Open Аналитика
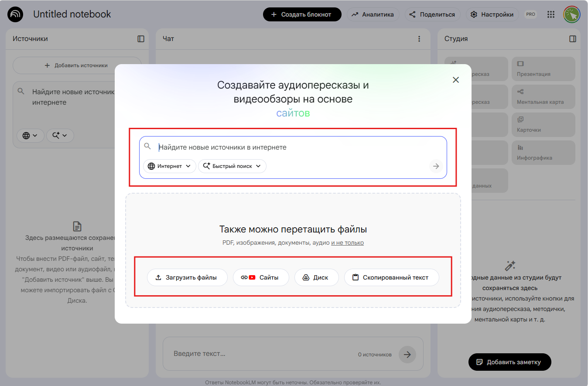The height and width of the screenshot is (386, 588). pyautogui.click(x=373, y=14)
